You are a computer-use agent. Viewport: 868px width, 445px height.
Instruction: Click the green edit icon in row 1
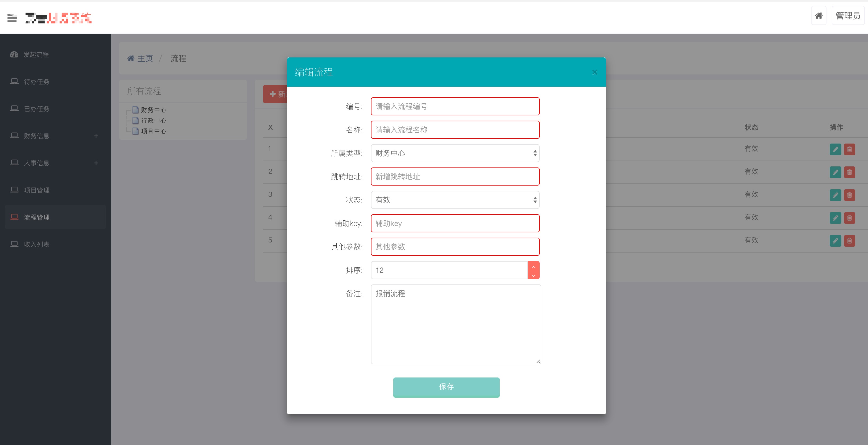pyautogui.click(x=835, y=149)
